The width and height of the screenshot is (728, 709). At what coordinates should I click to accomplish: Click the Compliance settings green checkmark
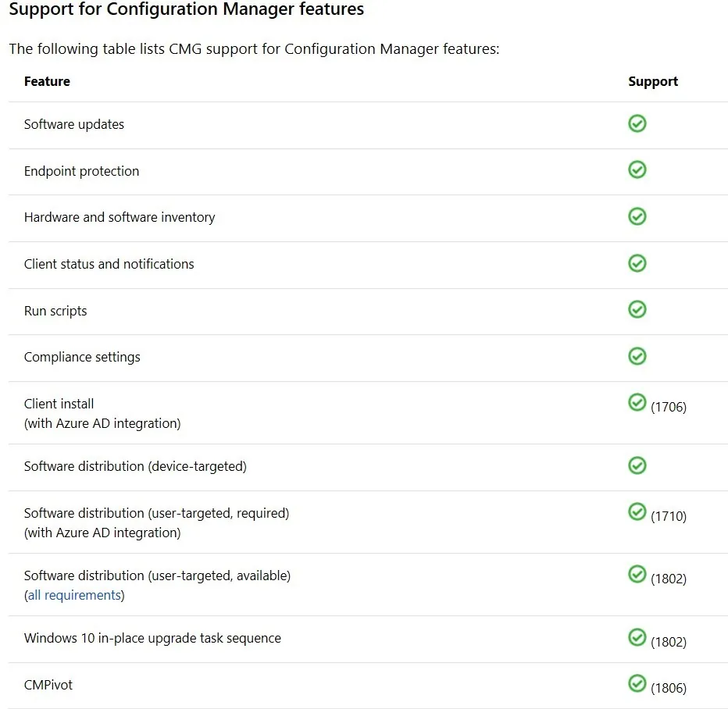[x=637, y=356]
